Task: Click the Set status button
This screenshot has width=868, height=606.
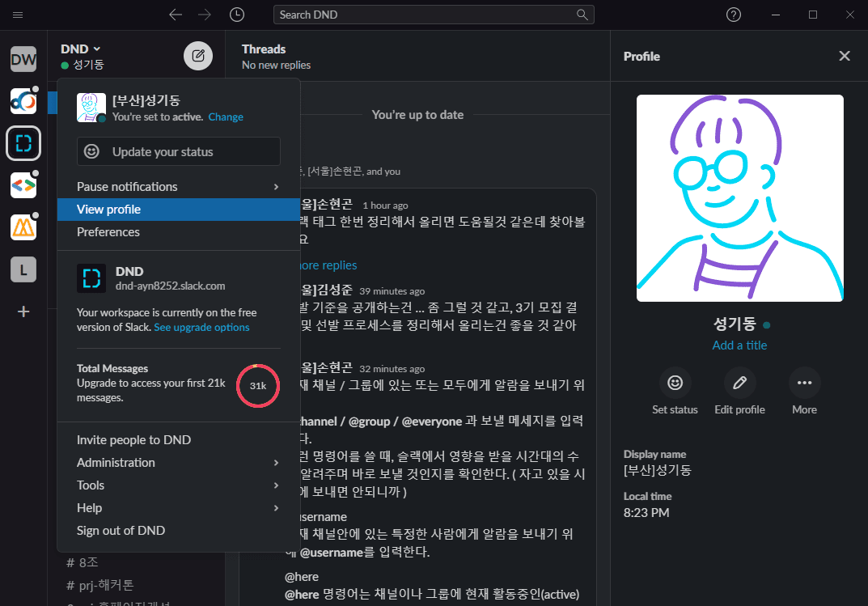Action: [675, 392]
